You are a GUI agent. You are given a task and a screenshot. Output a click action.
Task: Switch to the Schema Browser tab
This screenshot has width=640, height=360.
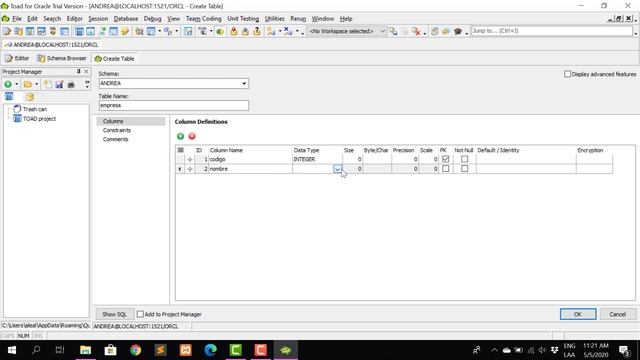62,58
